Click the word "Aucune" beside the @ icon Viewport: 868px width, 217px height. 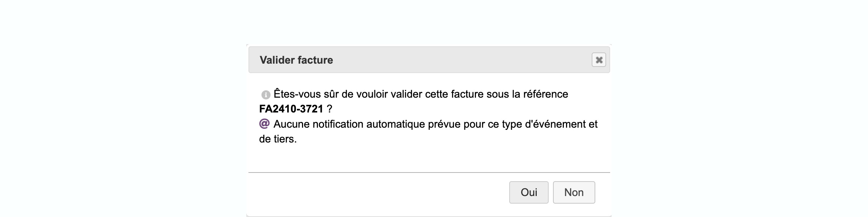click(x=291, y=124)
